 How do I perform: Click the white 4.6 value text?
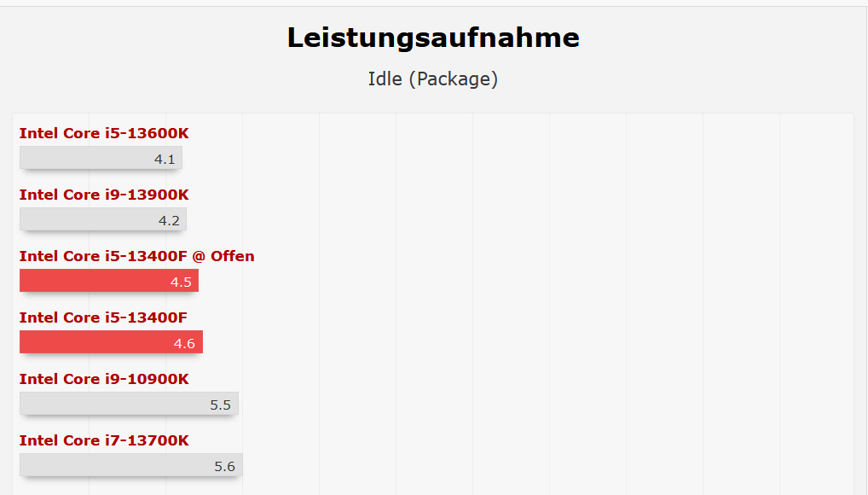coord(184,343)
